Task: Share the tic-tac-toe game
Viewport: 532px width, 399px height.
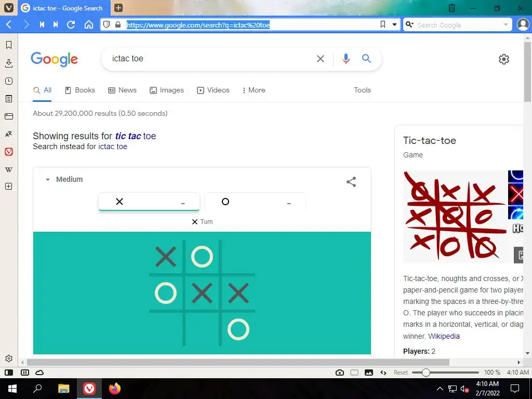Action: pyautogui.click(x=351, y=182)
